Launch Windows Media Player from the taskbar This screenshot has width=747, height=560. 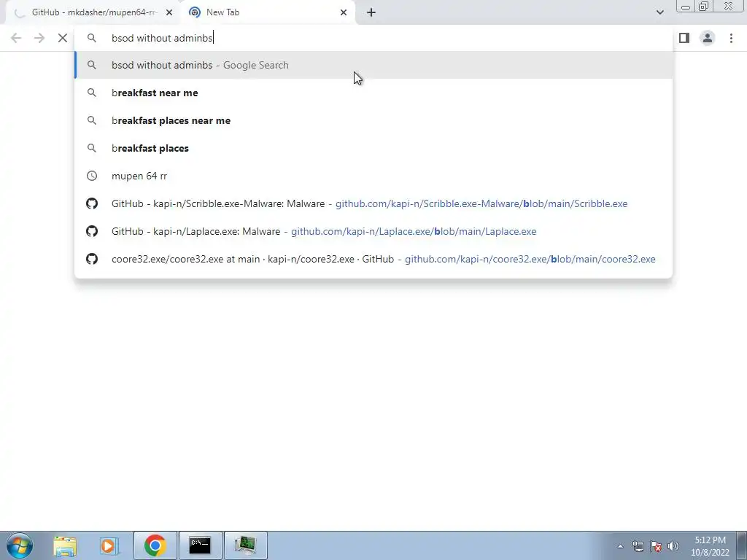[x=109, y=545]
